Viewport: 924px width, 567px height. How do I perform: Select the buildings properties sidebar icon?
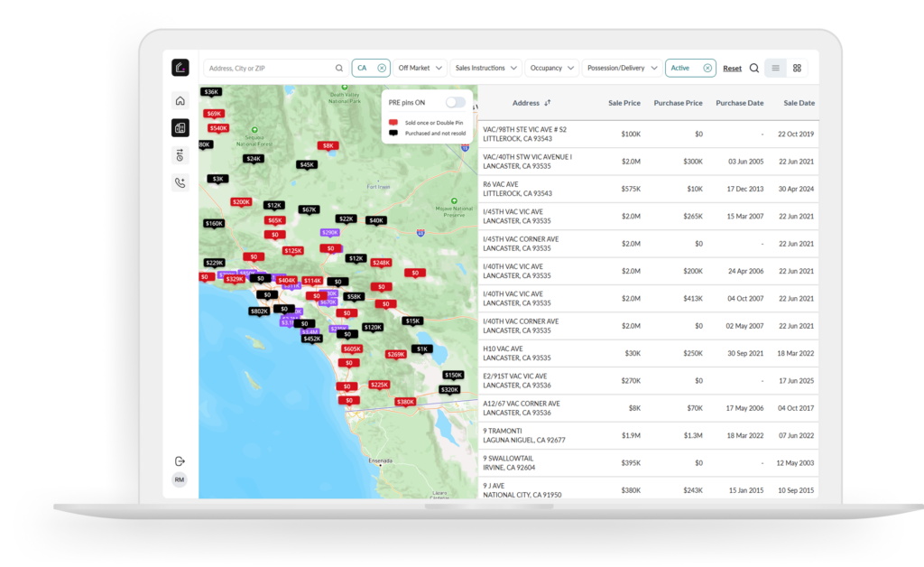pyautogui.click(x=180, y=128)
